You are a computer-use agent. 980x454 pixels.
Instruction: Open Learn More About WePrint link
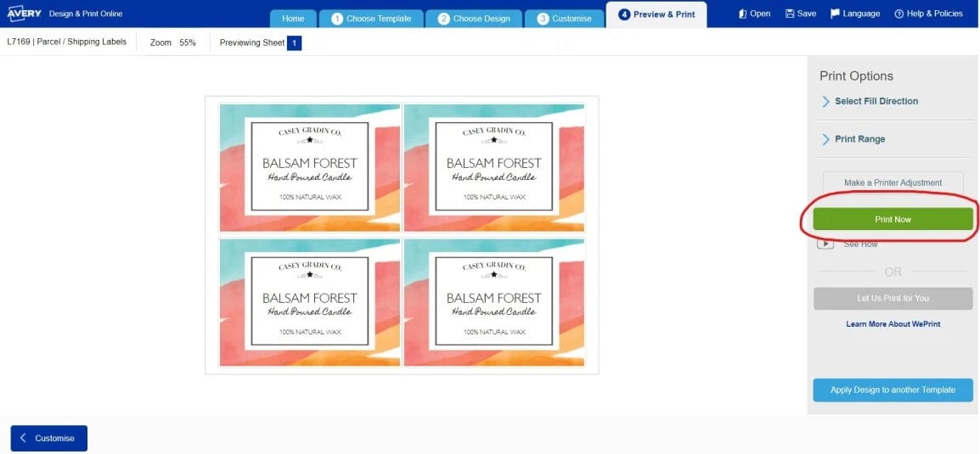click(893, 324)
